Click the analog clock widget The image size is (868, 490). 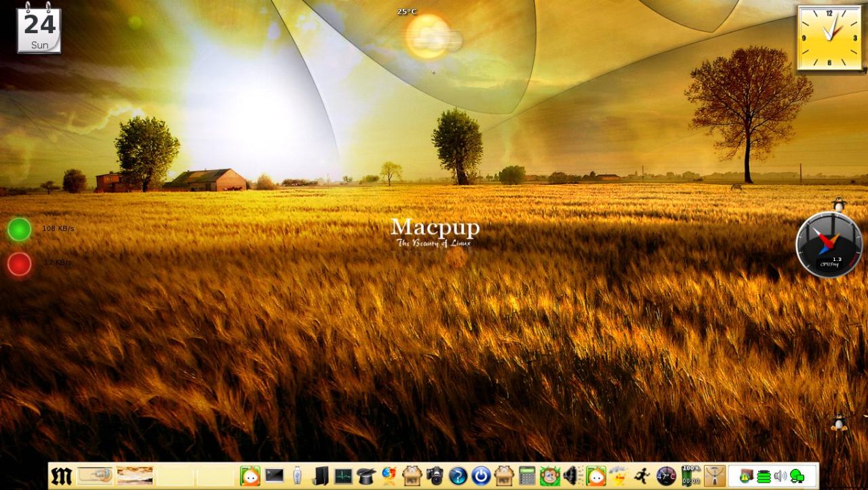(829, 39)
